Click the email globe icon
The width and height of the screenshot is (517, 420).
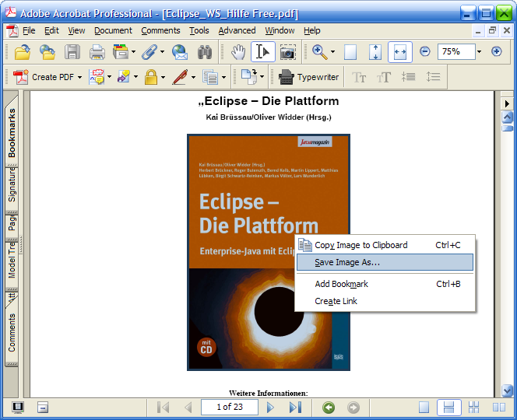pyautogui.click(x=180, y=52)
